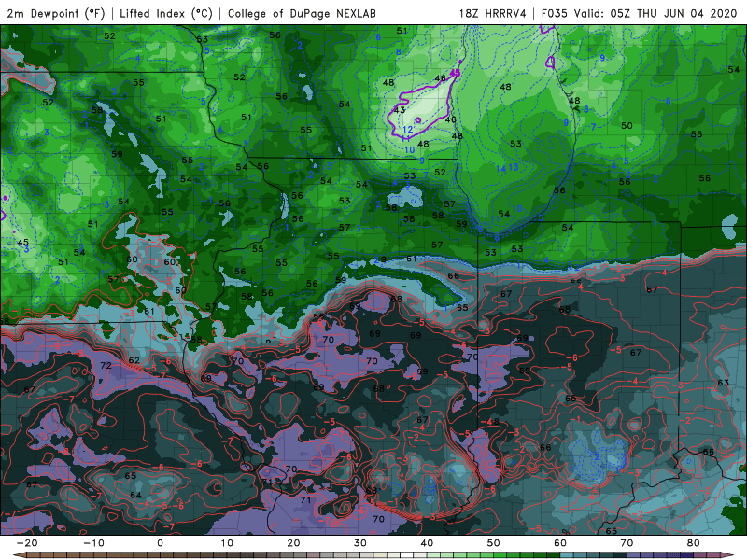Click the blue 14 lifted index contour label

coord(500,169)
